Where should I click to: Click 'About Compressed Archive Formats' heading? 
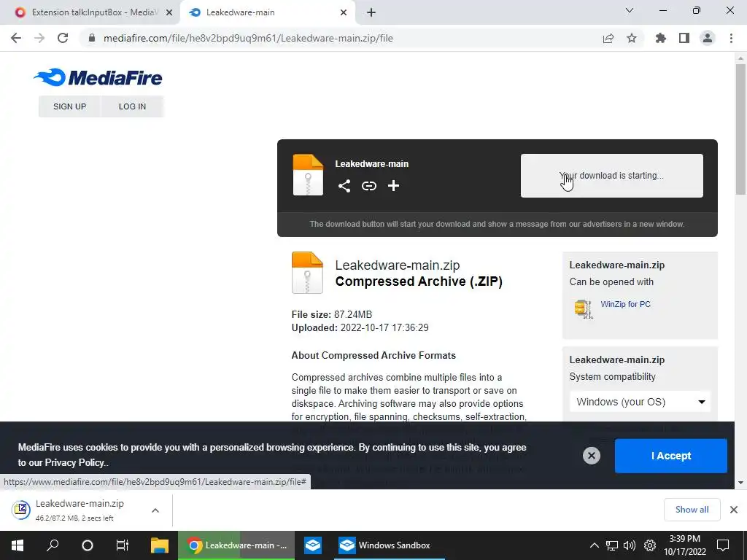point(373,355)
